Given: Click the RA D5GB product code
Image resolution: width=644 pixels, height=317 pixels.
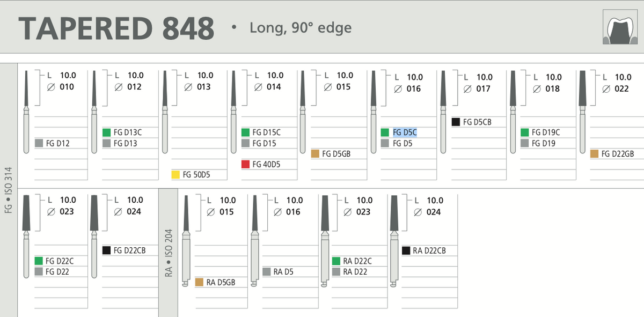Looking at the screenshot, I should [x=221, y=282].
